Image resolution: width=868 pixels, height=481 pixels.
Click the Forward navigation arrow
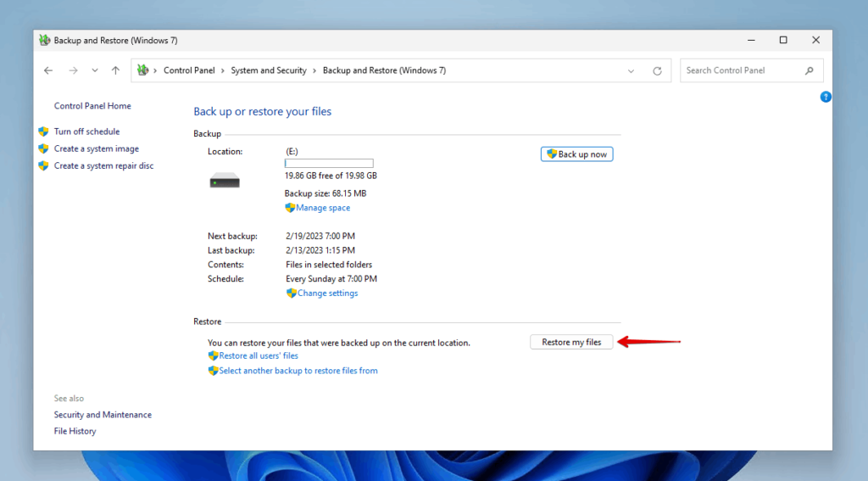73,70
